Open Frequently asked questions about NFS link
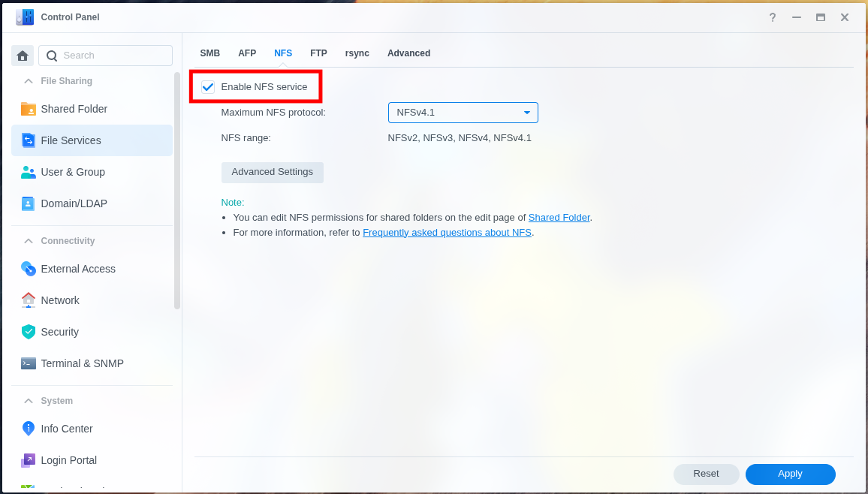This screenshot has width=868, height=494. click(447, 232)
